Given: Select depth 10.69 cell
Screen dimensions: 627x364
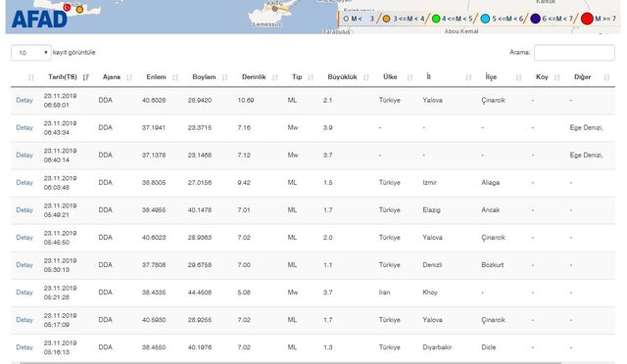Looking at the screenshot, I should coord(246,100).
